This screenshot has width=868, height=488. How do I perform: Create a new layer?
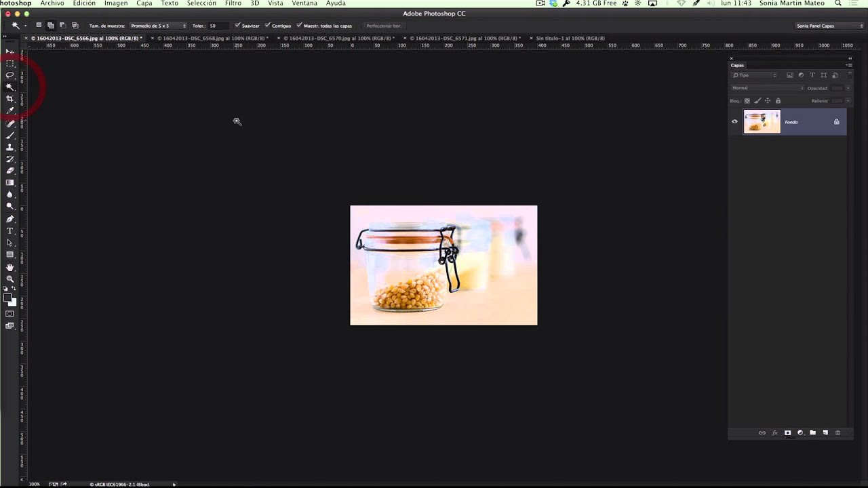coord(825,432)
